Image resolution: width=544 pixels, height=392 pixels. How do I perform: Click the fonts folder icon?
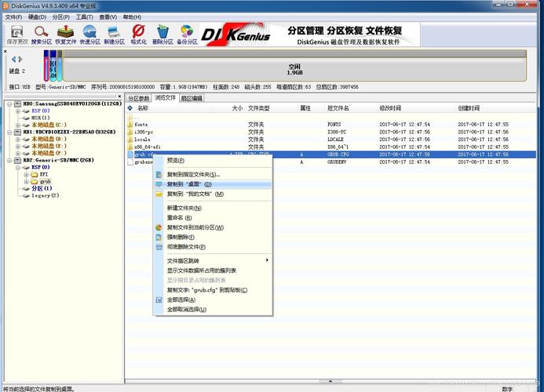[130, 124]
